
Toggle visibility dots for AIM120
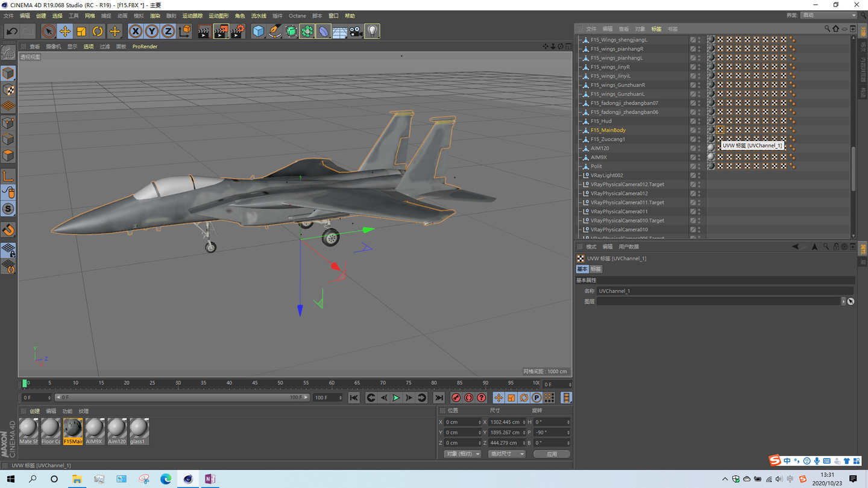[699, 148]
